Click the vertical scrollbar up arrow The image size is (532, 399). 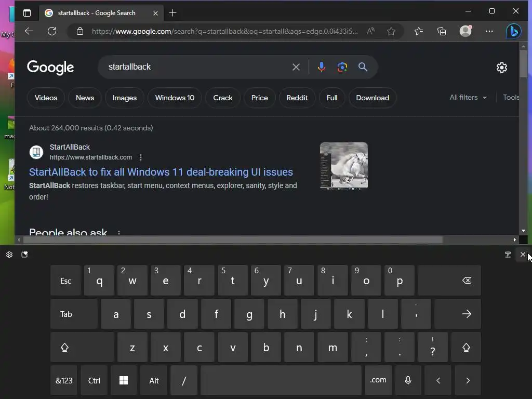[523, 46]
